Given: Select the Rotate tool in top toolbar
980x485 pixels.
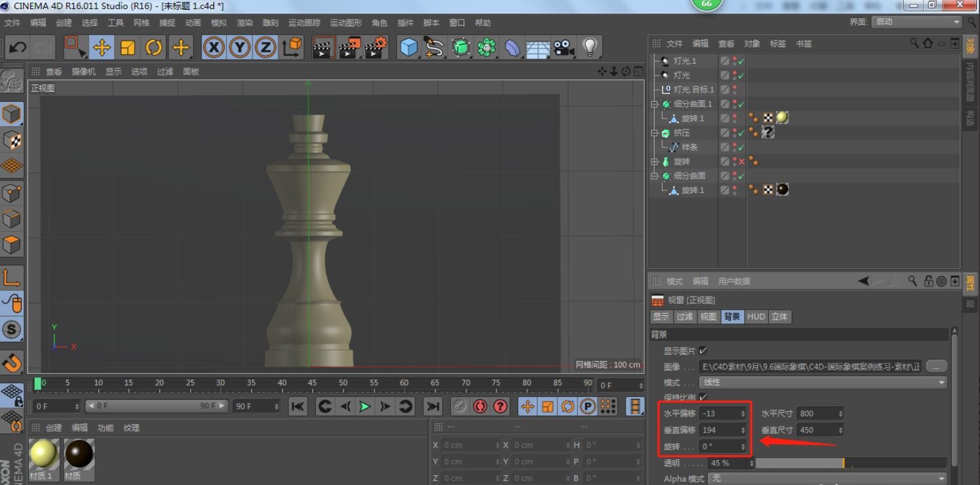Looking at the screenshot, I should (154, 47).
